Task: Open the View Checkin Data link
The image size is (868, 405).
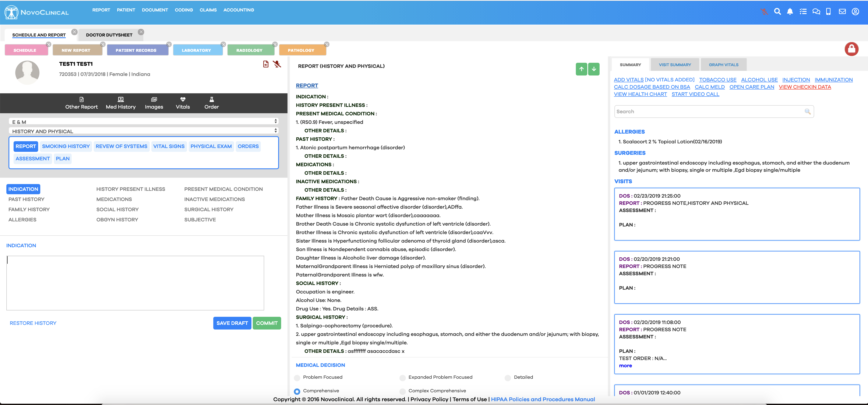Action: tap(805, 87)
